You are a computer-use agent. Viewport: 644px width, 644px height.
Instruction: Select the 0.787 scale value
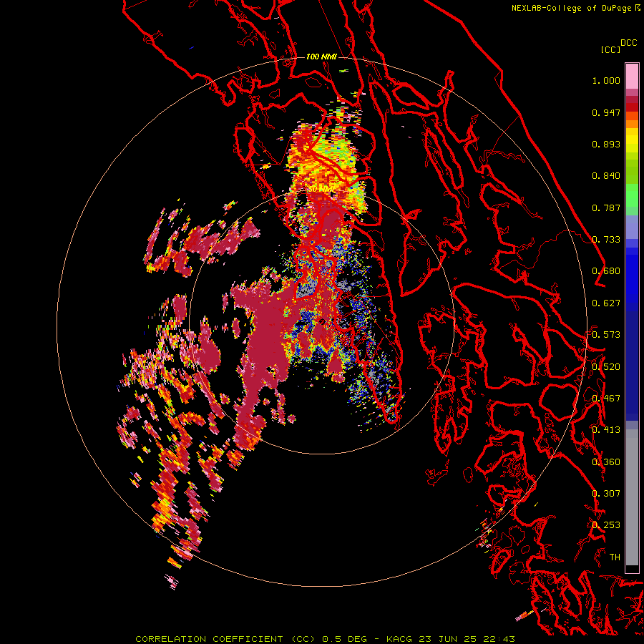606,208
